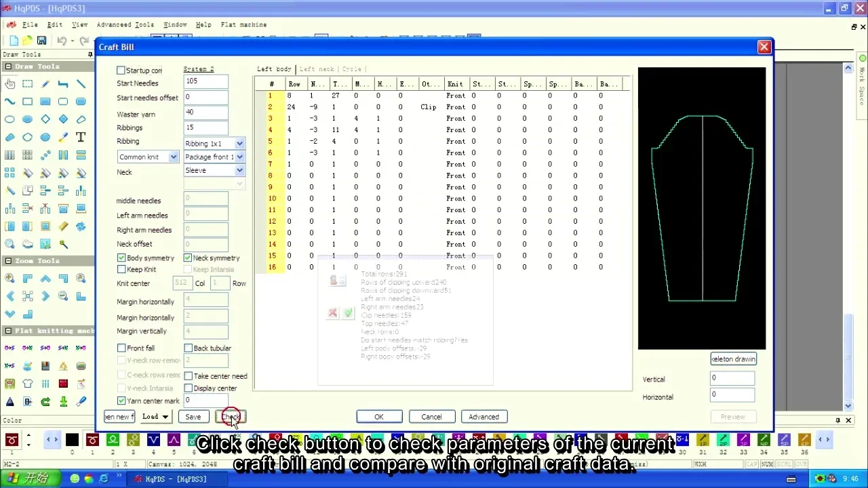This screenshot has height=488, width=868.
Task: Open the Advanced Tools menu
Action: [x=125, y=24]
